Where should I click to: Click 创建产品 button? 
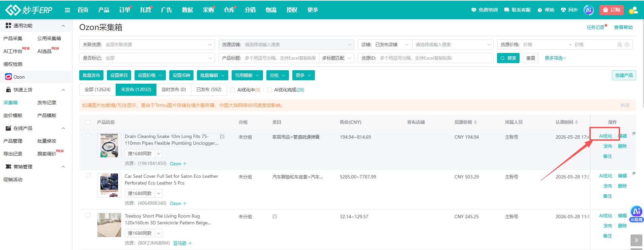point(624,75)
